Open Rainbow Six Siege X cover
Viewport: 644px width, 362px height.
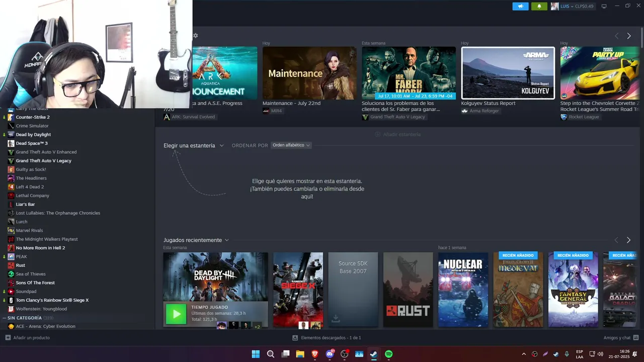coord(298,290)
